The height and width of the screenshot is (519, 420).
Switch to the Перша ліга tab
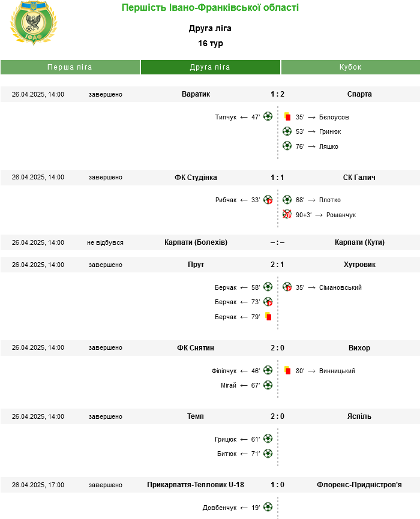point(70,67)
